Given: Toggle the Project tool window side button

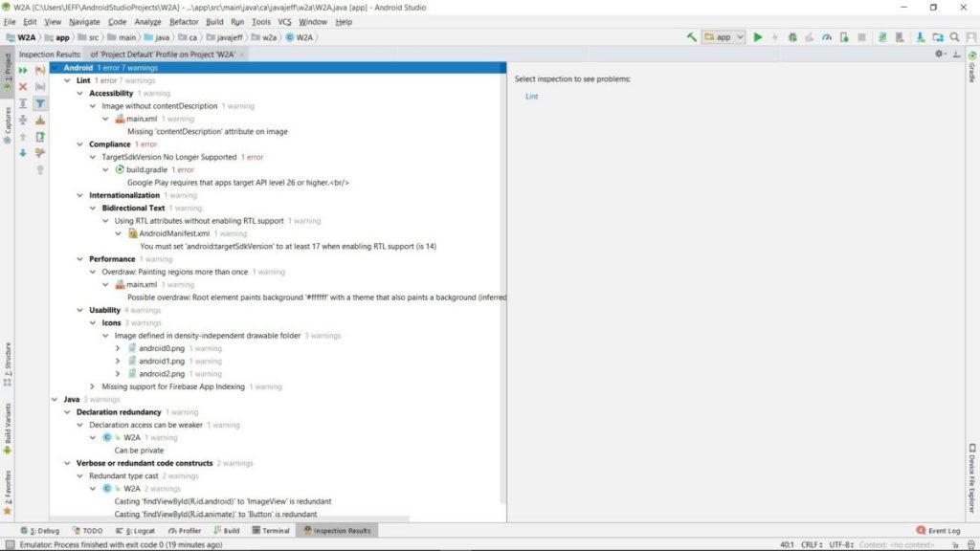Looking at the screenshot, I should coord(8,72).
